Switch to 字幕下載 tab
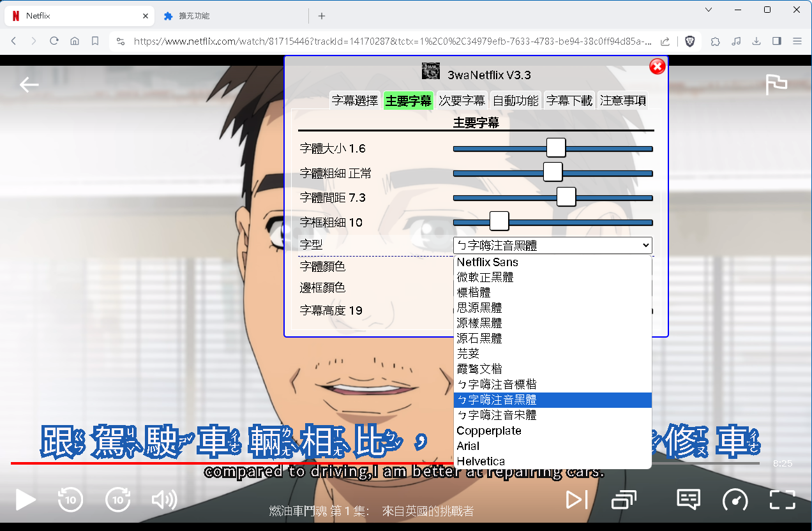Image resolution: width=812 pixels, height=531 pixels. pos(569,100)
